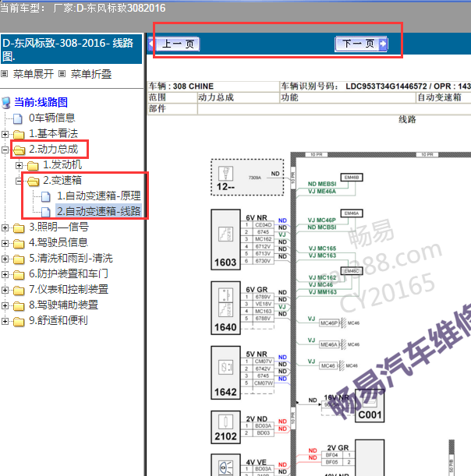Click the folder icon of 7.仪表和控制装置
This screenshot has width=471, height=476.
tap(19, 291)
